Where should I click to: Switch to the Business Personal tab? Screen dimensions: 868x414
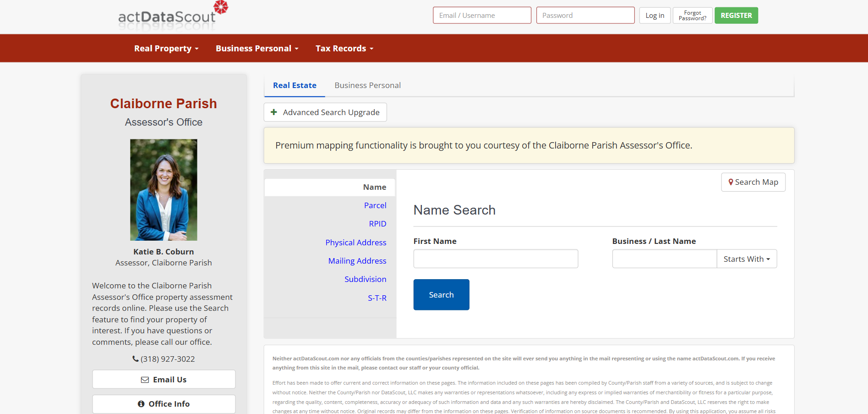point(367,85)
